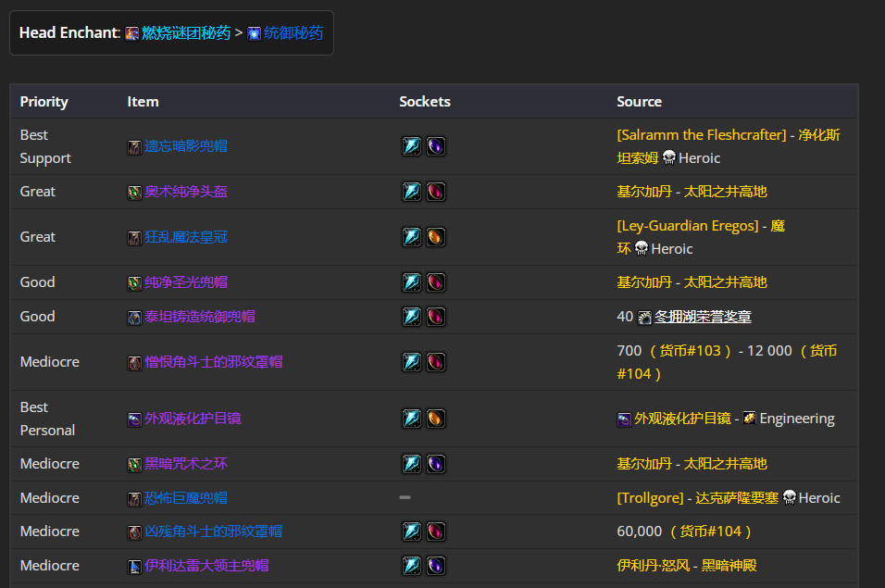Viewport: 885px width, 588px height.
Task: Open the 冬拥湖荣誉奖章 currency link
Action: tap(703, 317)
